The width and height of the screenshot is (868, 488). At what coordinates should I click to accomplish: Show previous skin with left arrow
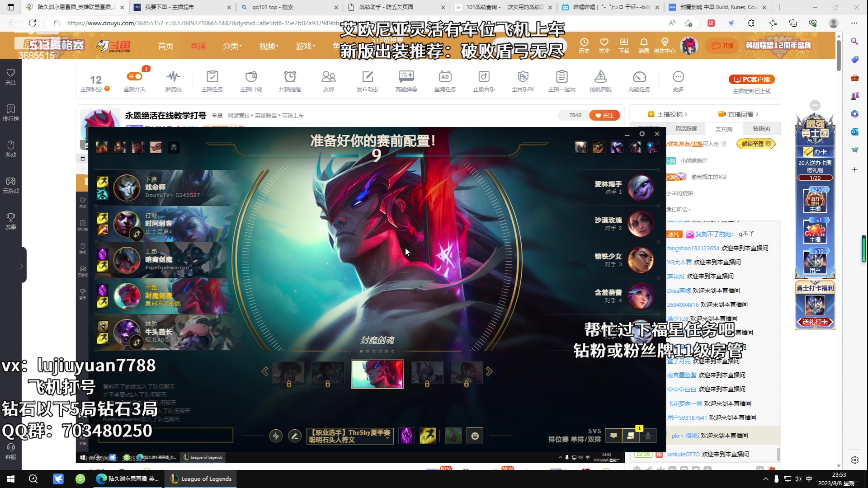(x=265, y=371)
